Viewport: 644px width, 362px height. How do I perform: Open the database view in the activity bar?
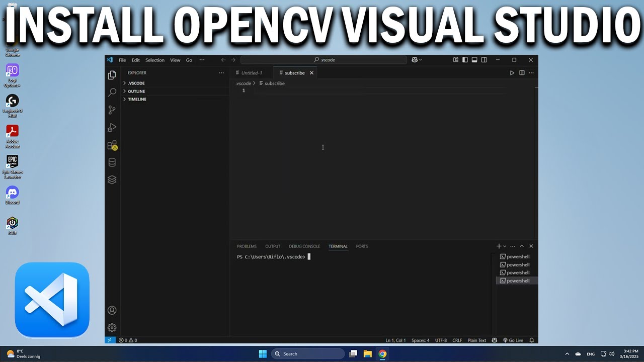point(112,162)
